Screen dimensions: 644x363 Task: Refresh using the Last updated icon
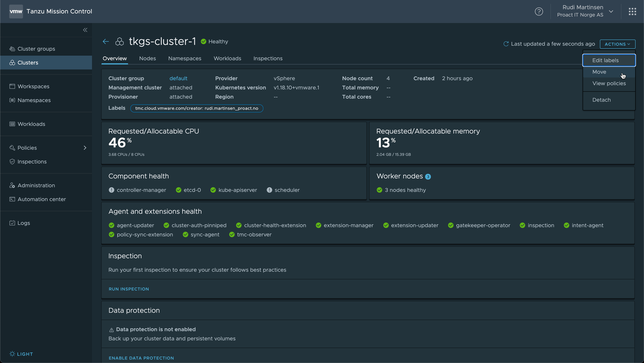click(506, 44)
